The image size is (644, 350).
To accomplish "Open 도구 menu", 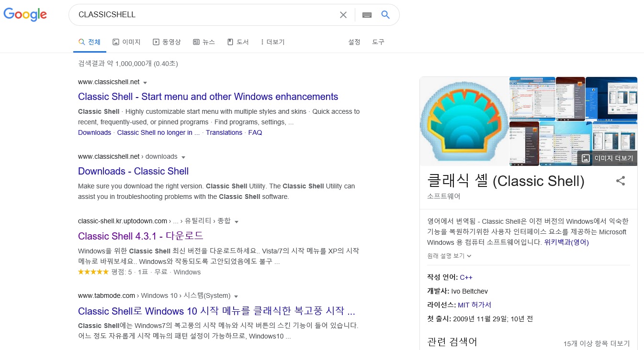I will click(378, 42).
